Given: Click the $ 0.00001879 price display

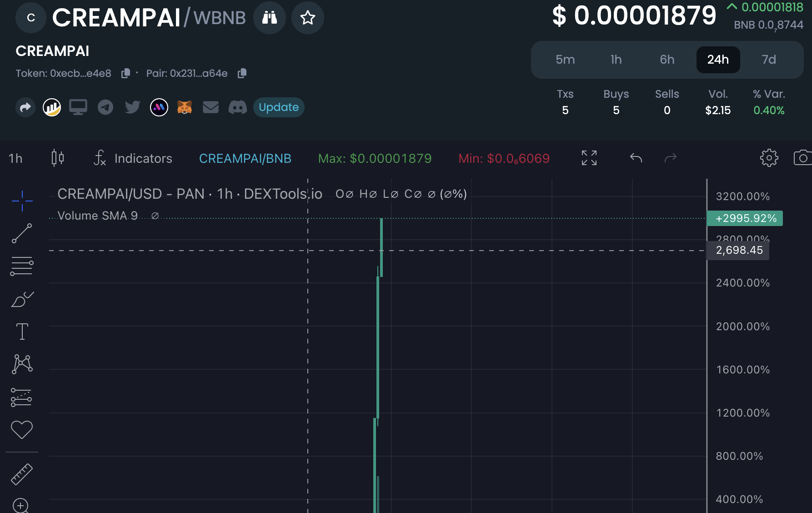Looking at the screenshot, I should point(634,16).
